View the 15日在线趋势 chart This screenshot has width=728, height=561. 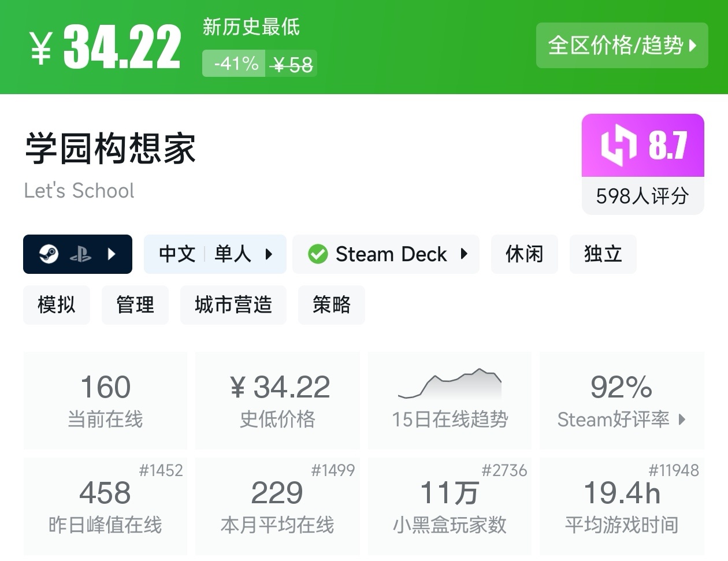coord(450,400)
